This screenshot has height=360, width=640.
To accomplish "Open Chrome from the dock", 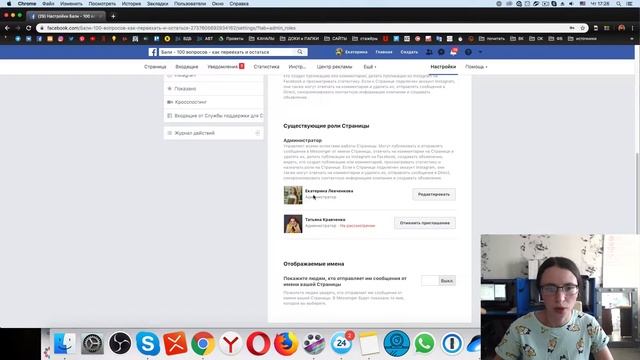I will (x=203, y=343).
